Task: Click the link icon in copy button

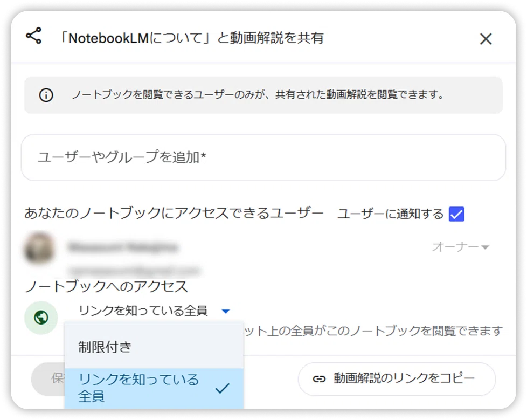Action: pos(319,379)
